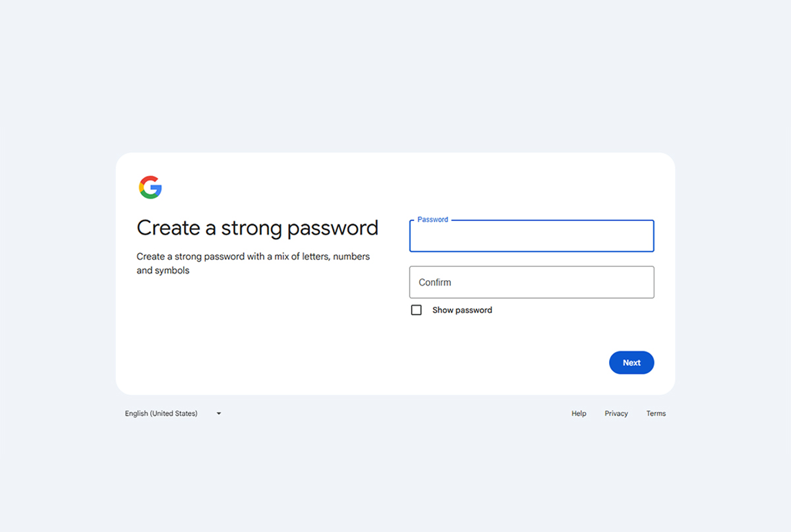Enable the Show password checkbox
Viewport: 791px width, 532px height.
(416, 310)
